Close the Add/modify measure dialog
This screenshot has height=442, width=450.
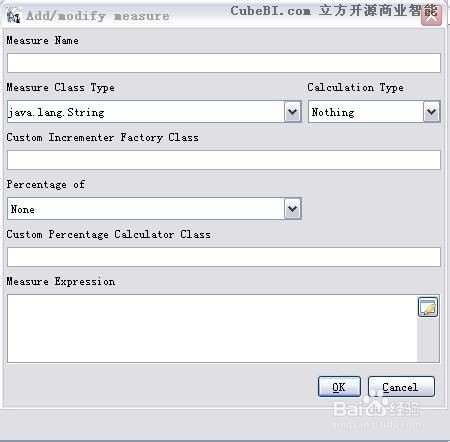(431, 15)
